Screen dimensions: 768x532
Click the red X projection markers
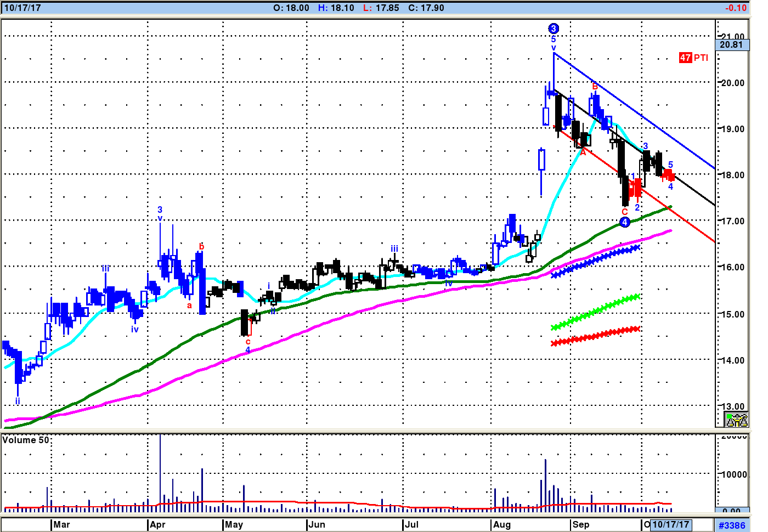(595, 336)
